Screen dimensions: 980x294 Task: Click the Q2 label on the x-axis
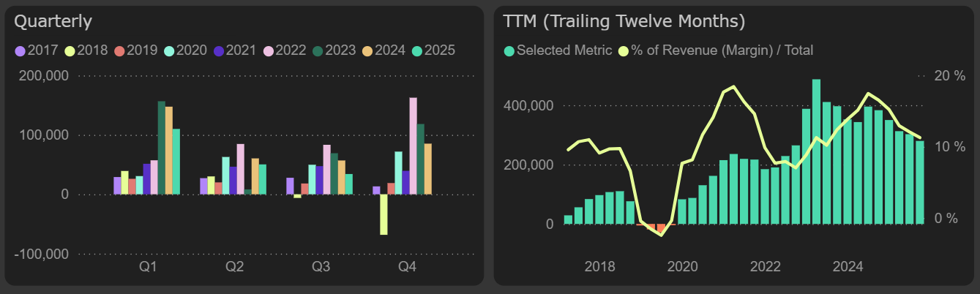(234, 268)
